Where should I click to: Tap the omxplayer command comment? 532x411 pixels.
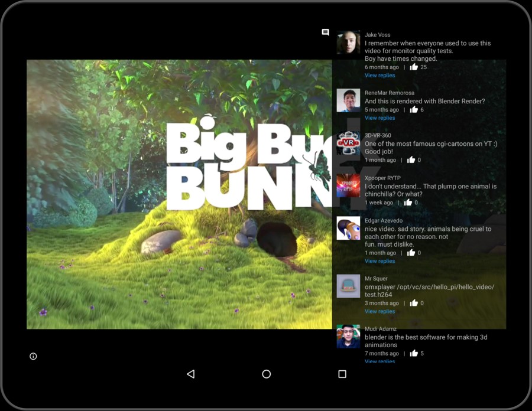point(430,291)
